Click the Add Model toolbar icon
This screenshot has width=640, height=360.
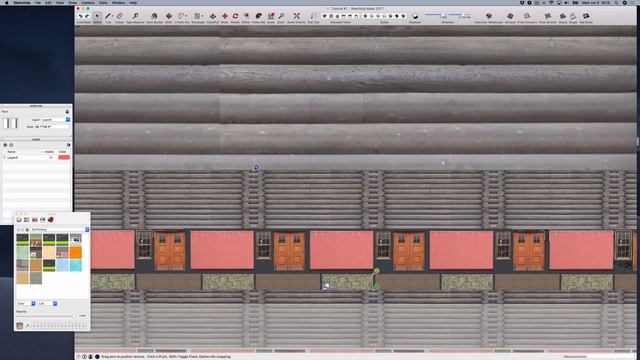click(x=586, y=16)
